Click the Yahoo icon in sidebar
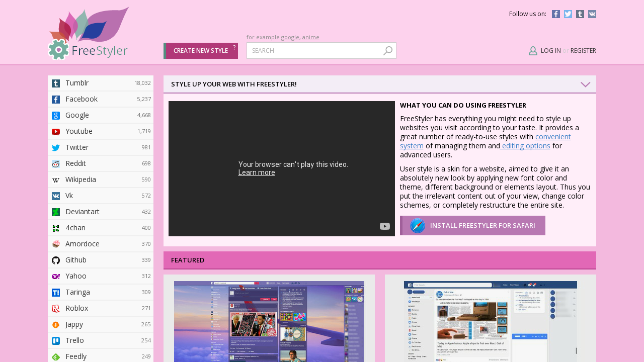Image resolution: width=644 pixels, height=362 pixels. coord(56,277)
